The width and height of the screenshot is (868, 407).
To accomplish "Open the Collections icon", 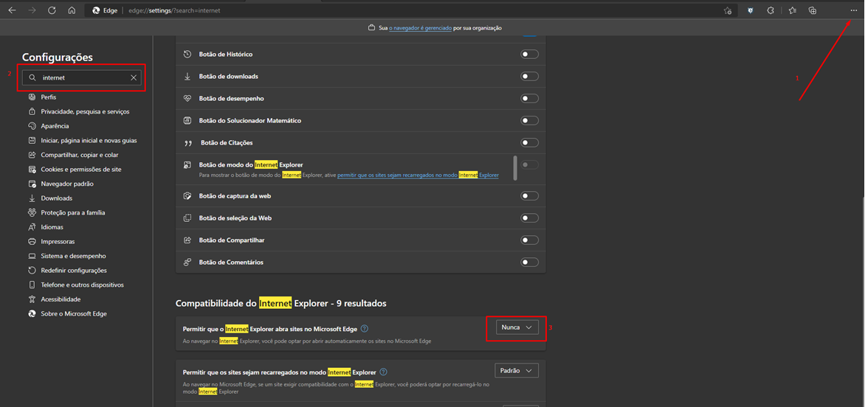I will pos(812,10).
